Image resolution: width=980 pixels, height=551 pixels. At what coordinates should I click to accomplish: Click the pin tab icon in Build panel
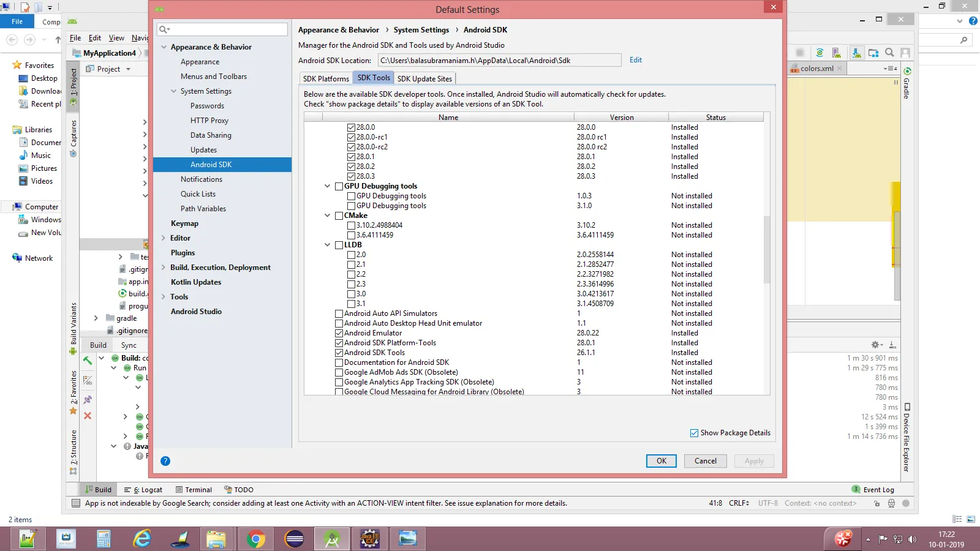pyautogui.click(x=88, y=400)
